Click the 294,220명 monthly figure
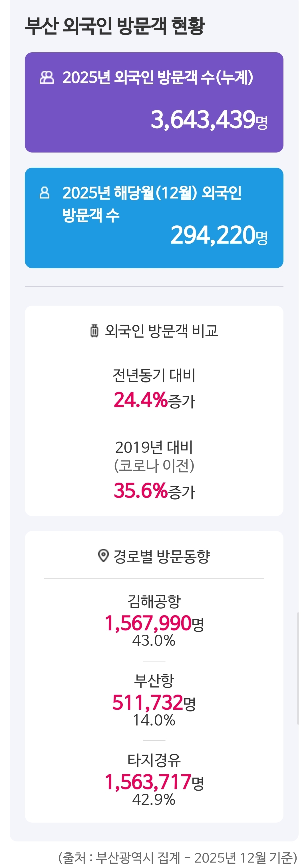The image size is (308, 868). point(219,235)
